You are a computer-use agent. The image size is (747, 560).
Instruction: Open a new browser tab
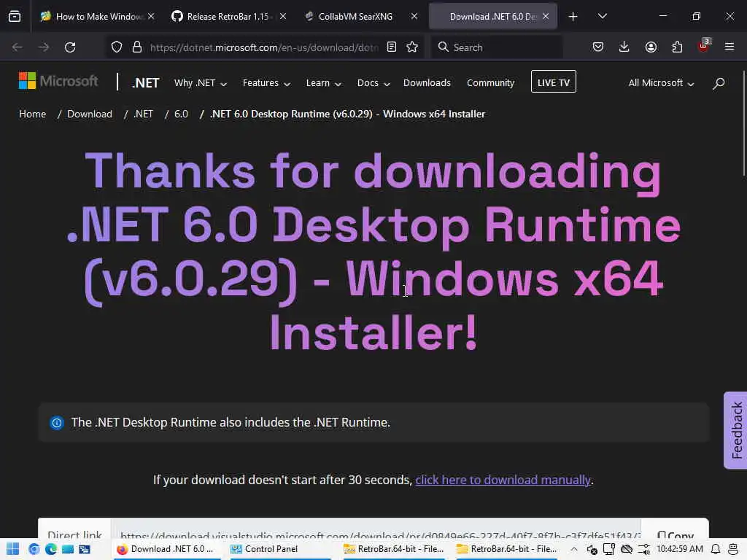tap(573, 17)
